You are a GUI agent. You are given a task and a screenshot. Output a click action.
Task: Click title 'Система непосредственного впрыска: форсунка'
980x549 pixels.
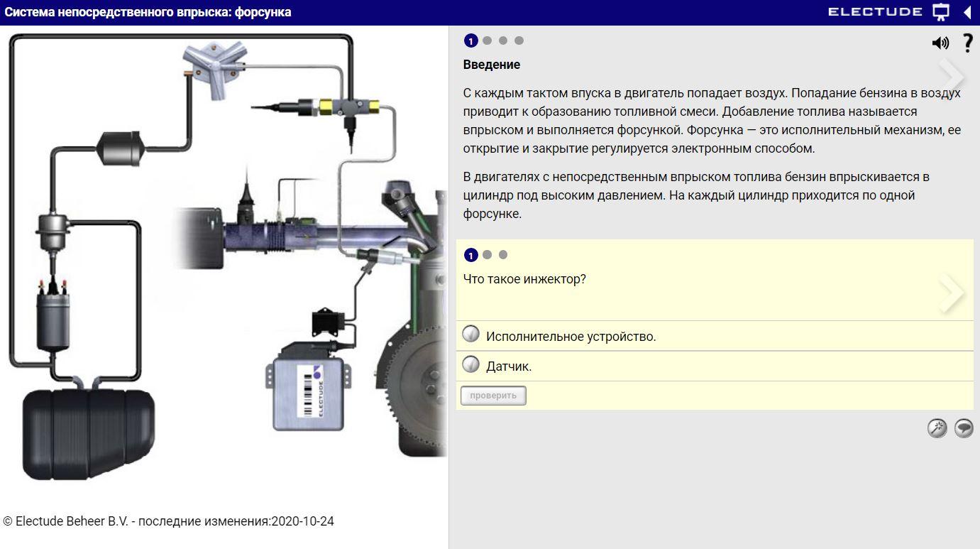click(x=148, y=12)
